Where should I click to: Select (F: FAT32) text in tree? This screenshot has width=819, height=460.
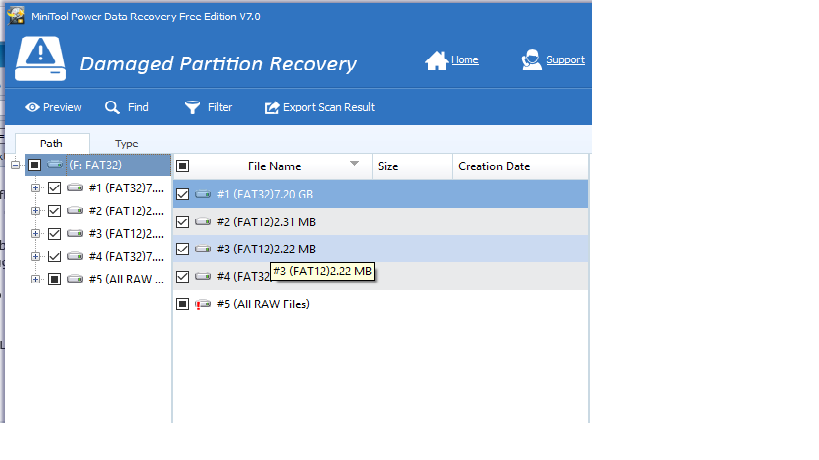click(x=96, y=165)
